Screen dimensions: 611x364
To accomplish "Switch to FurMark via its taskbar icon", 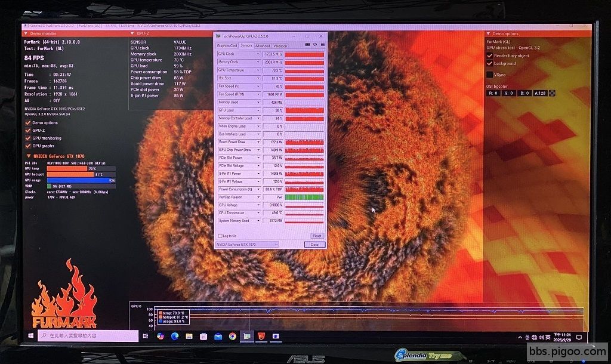I will pyautogui.click(x=261, y=336).
